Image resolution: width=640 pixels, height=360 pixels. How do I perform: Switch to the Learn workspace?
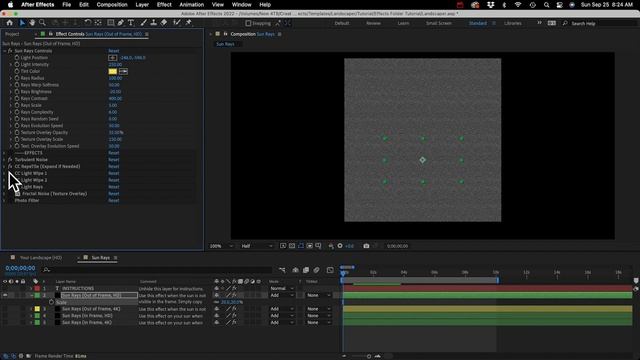(403, 23)
